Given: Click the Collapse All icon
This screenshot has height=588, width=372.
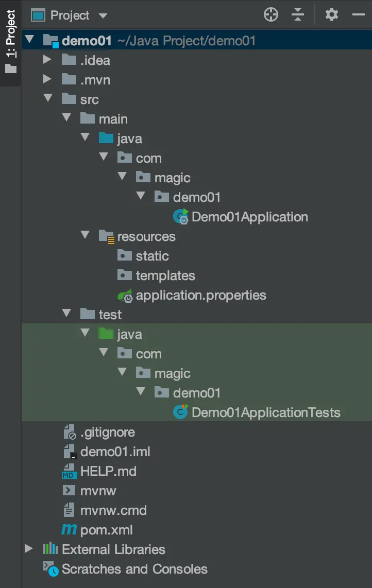Looking at the screenshot, I should click(298, 15).
